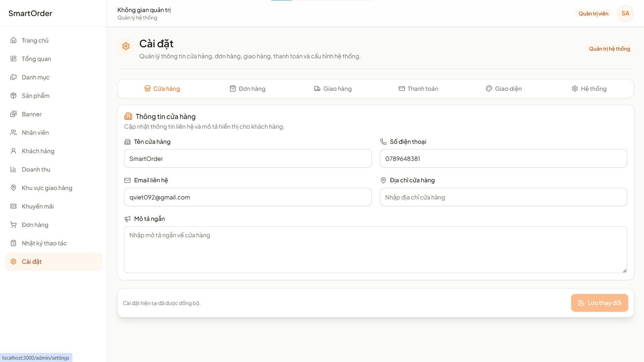Open the Trang chủ sidebar link
Image resolution: width=644 pixels, height=362 pixels.
tap(54, 40)
